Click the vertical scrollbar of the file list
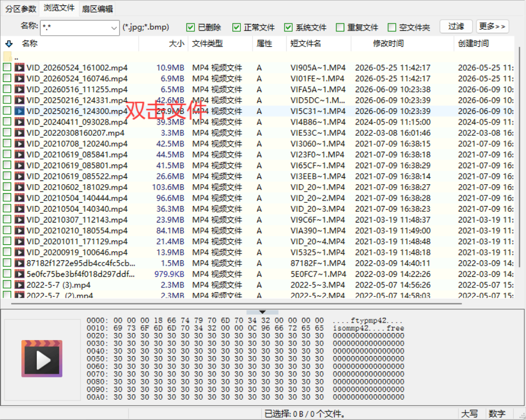 (519, 157)
